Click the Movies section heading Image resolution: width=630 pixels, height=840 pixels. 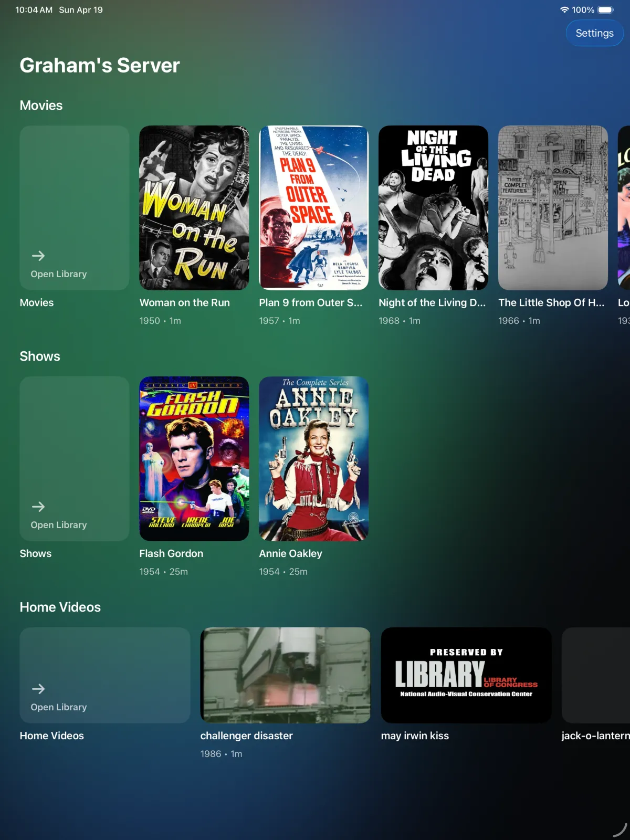tap(41, 106)
